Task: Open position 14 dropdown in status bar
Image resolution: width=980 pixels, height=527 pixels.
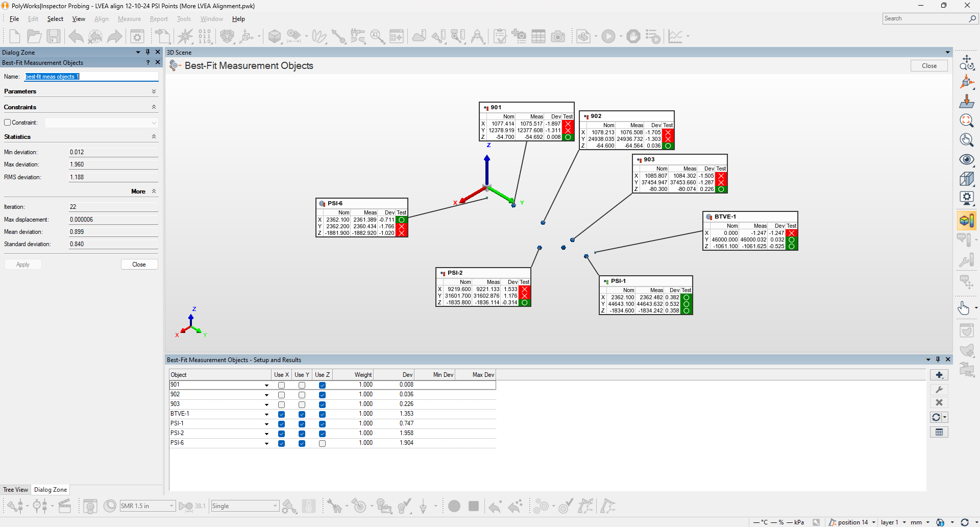Action: 873,522
